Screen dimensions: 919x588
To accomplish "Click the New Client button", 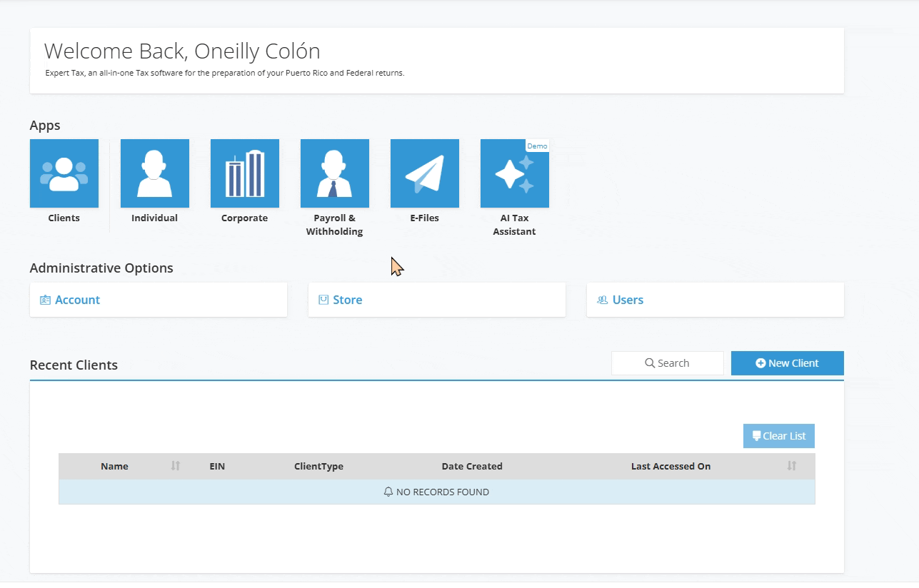I will pos(788,363).
